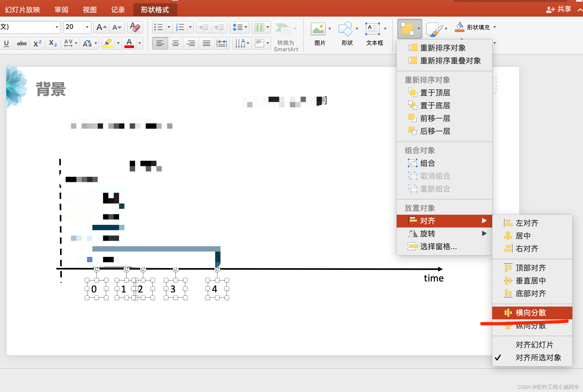583x392 pixels.
Task: Click the red font color swatch
Action: pos(129,43)
